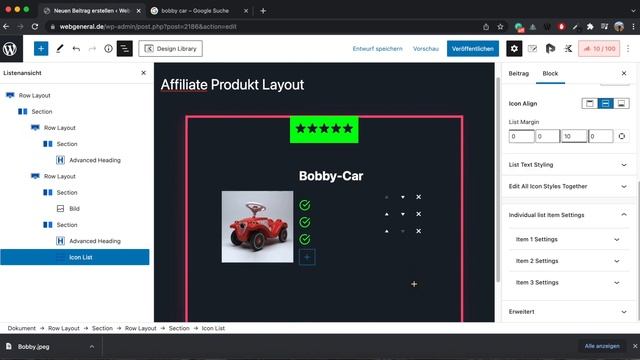
Task: Click the green five-star rating block
Action: 324,129
